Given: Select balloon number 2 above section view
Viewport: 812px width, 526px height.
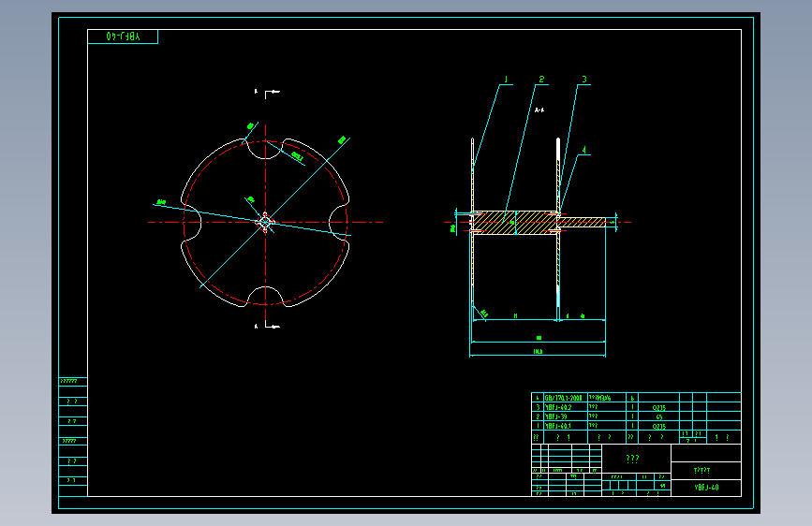Looking at the screenshot, I should (541, 80).
